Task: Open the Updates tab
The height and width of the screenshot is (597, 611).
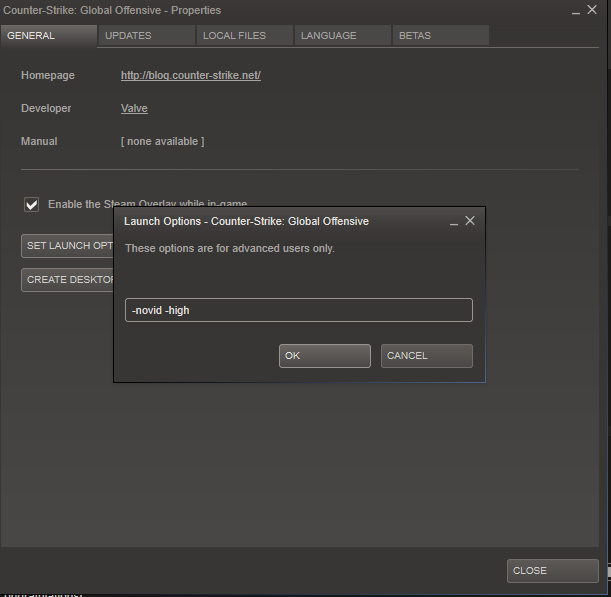Action: pyautogui.click(x=147, y=36)
